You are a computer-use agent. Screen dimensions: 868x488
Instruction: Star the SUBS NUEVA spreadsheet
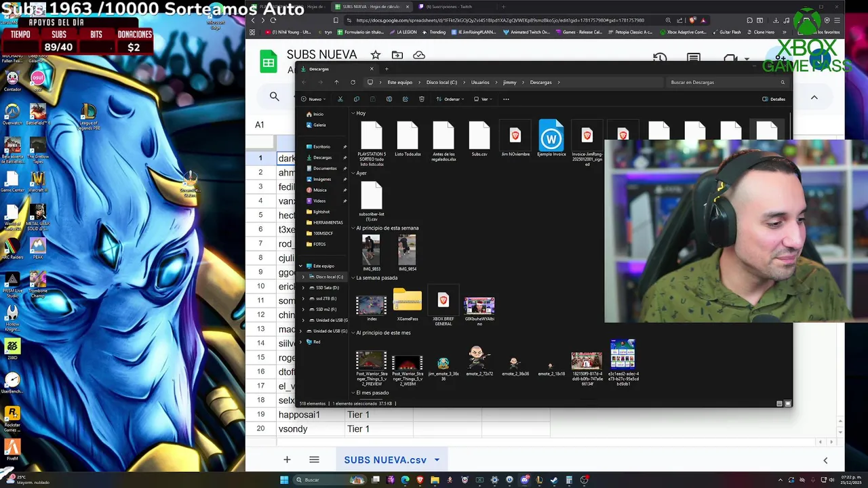click(376, 55)
